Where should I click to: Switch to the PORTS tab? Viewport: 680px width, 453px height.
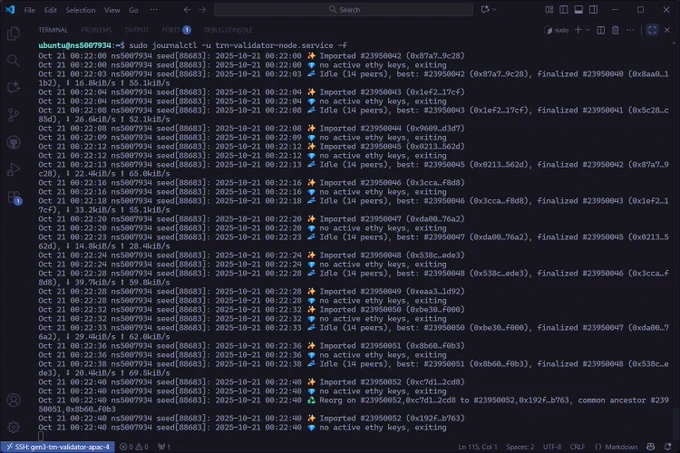coord(176,30)
